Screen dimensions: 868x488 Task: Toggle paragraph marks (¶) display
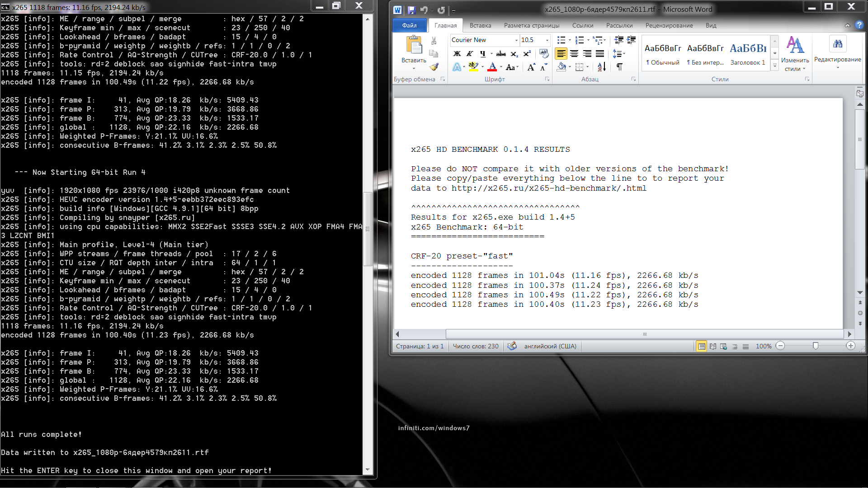point(619,67)
